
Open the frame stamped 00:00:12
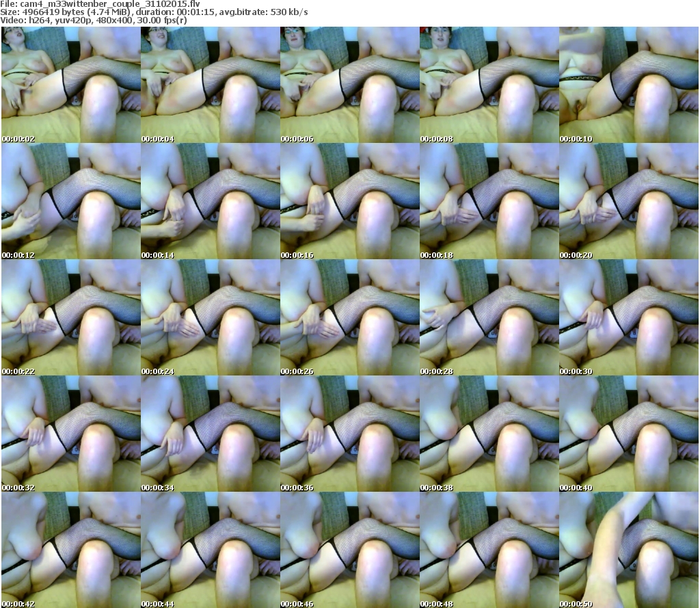(70, 202)
